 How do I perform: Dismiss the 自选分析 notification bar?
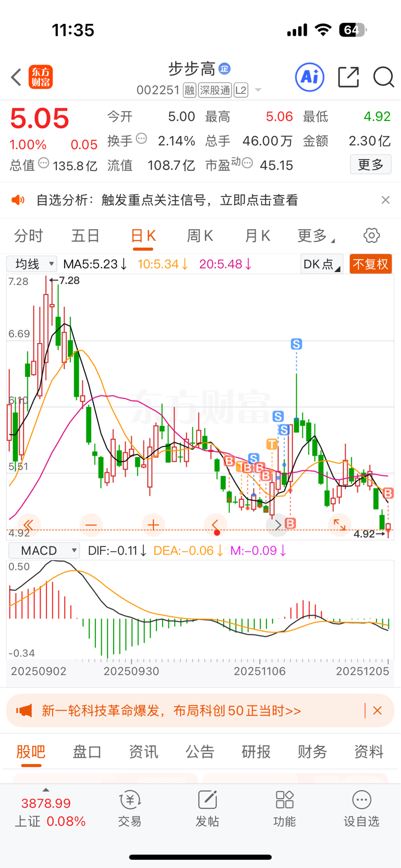pyautogui.click(x=385, y=200)
